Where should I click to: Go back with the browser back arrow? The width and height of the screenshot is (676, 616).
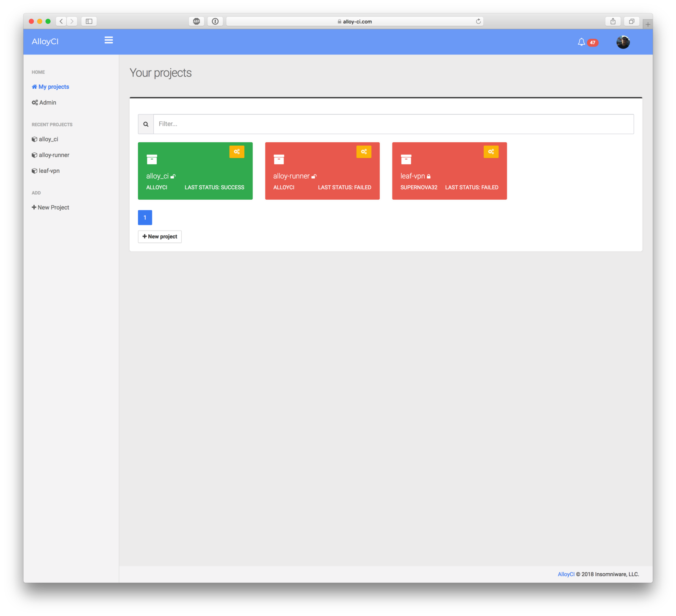[61, 21]
